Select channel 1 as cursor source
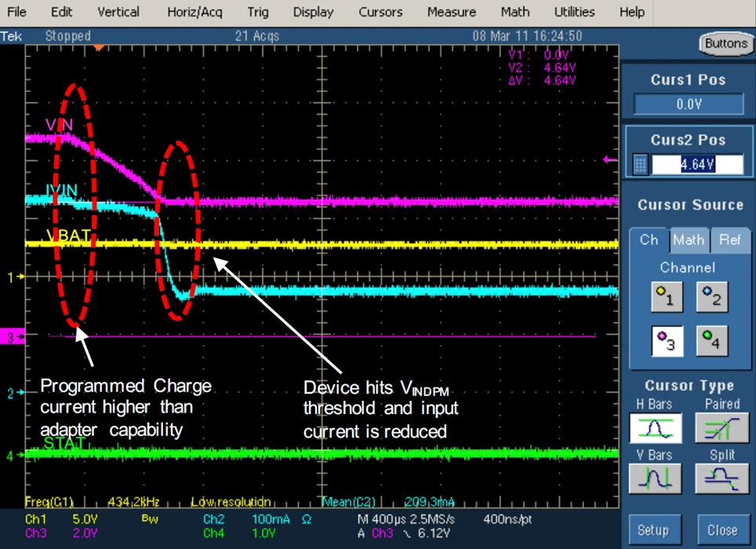This screenshot has width=756, height=549. [x=666, y=296]
